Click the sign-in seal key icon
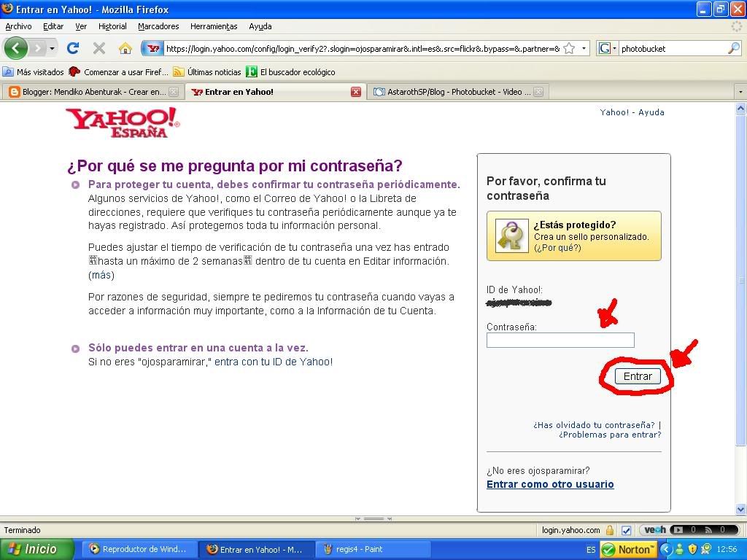The width and height of the screenshot is (747, 560). [x=511, y=236]
